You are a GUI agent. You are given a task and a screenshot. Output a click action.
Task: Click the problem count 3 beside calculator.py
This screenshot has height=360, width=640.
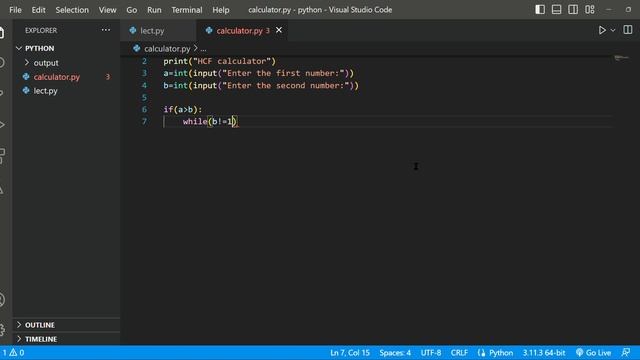tap(108, 77)
